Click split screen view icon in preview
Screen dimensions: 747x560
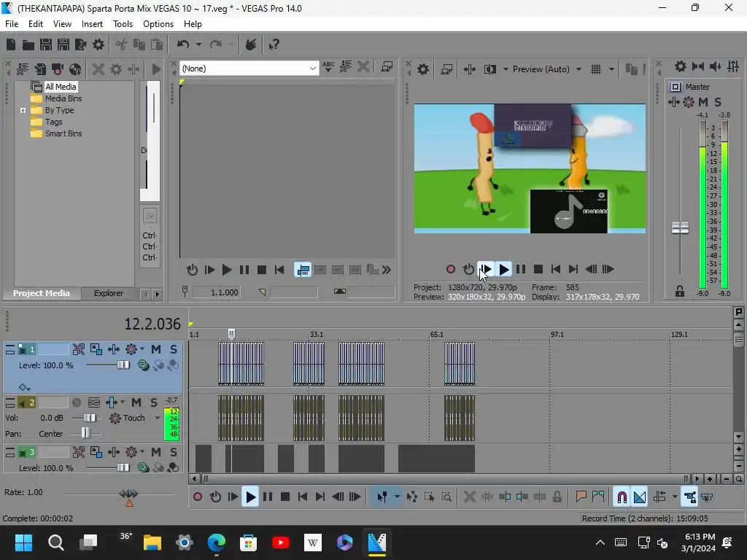(489, 69)
